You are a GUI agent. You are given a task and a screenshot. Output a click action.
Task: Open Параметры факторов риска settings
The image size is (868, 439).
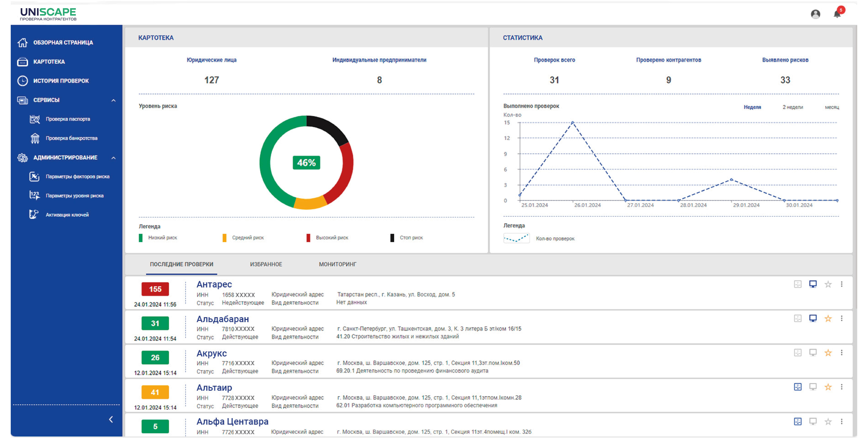(78, 177)
